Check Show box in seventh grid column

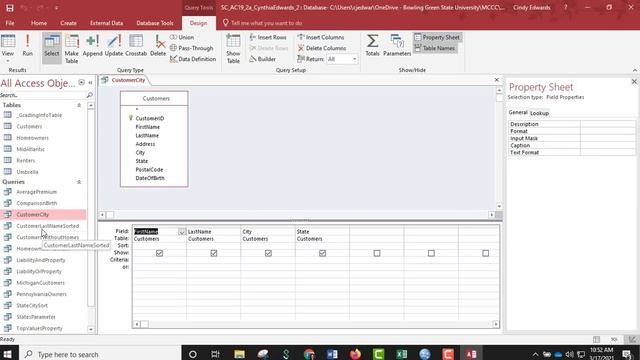[x=485, y=253]
